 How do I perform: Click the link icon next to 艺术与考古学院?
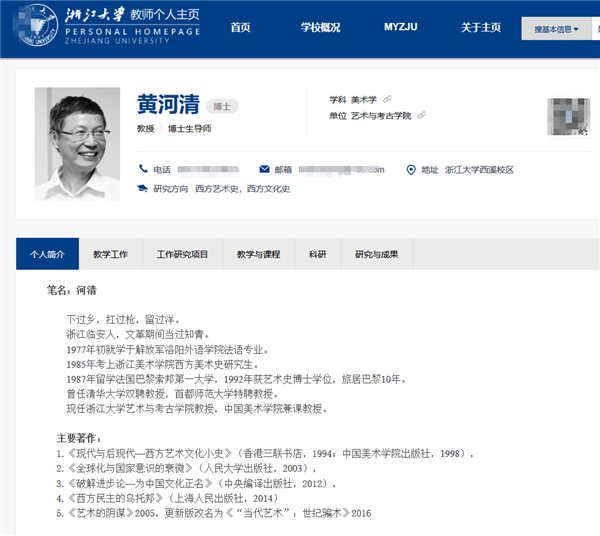point(422,115)
